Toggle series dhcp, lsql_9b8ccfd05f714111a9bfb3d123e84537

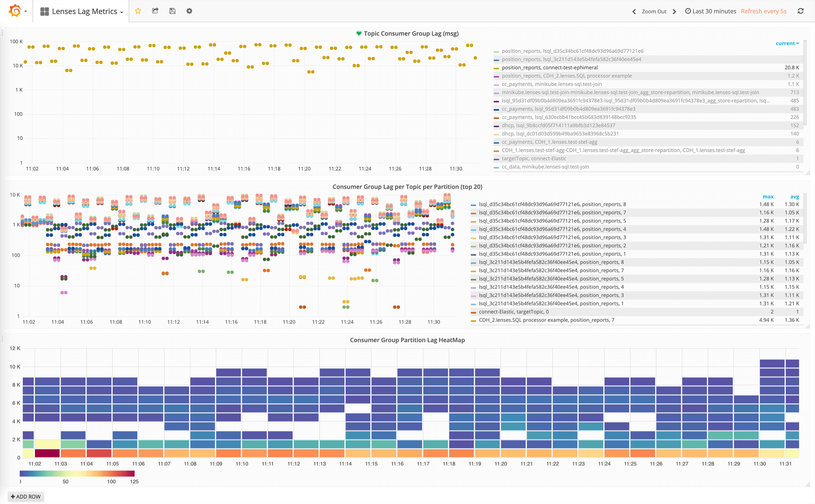(558, 125)
